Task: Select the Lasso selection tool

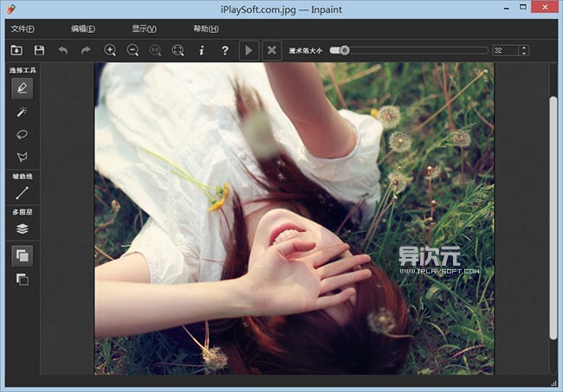Action: pos(23,134)
